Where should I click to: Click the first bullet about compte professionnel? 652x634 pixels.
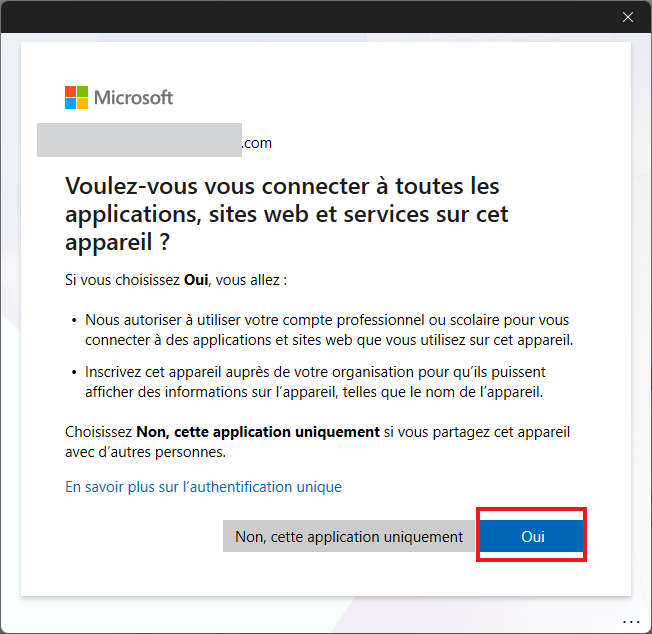tap(328, 330)
